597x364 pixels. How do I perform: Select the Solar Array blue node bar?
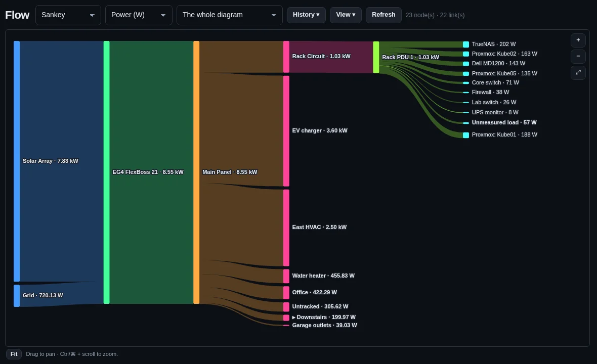pos(17,161)
